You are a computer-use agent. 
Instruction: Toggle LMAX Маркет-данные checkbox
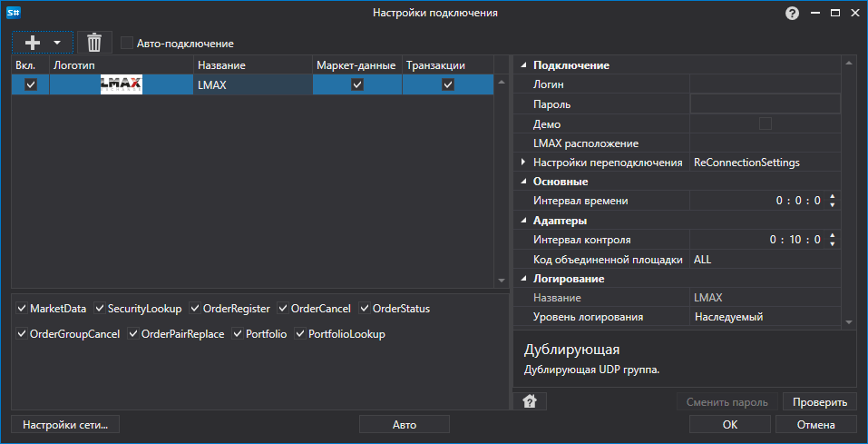tap(357, 84)
